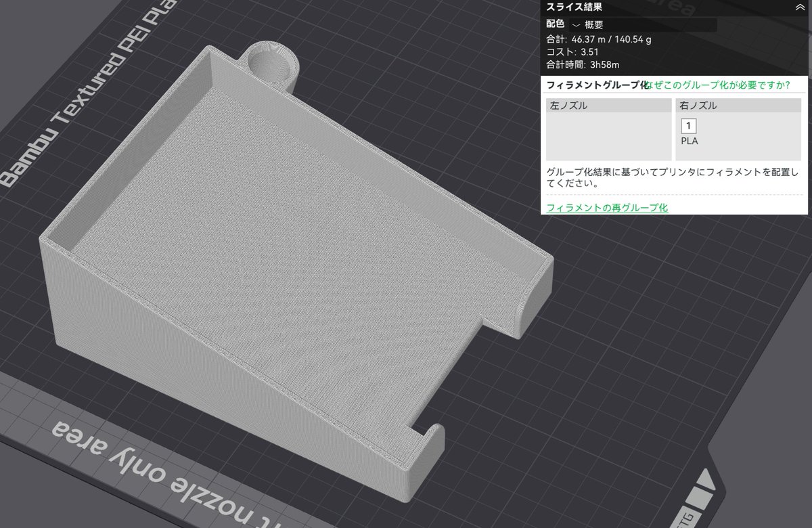Collapse the スライス結果 panel with double chevron

click(799, 7)
